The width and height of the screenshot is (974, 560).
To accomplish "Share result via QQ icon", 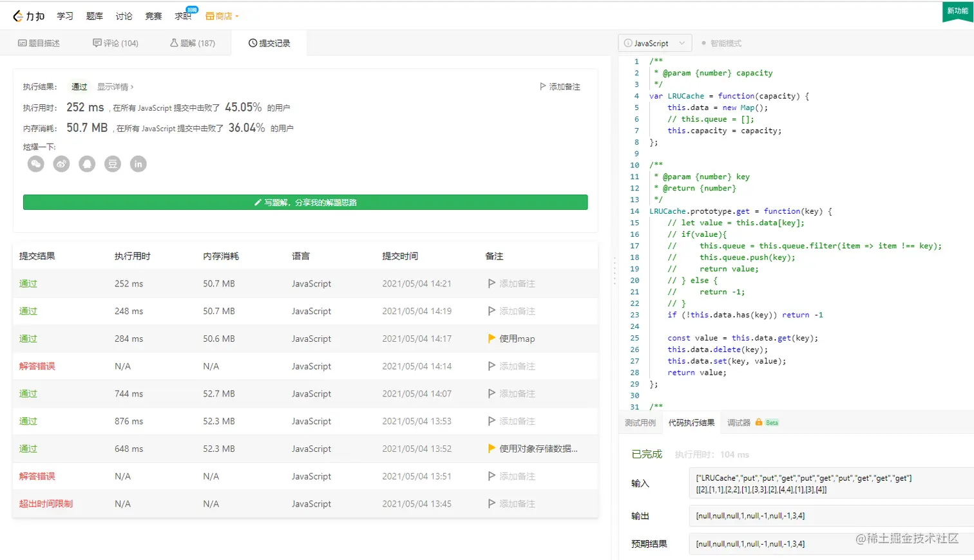I will click(87, 164).
